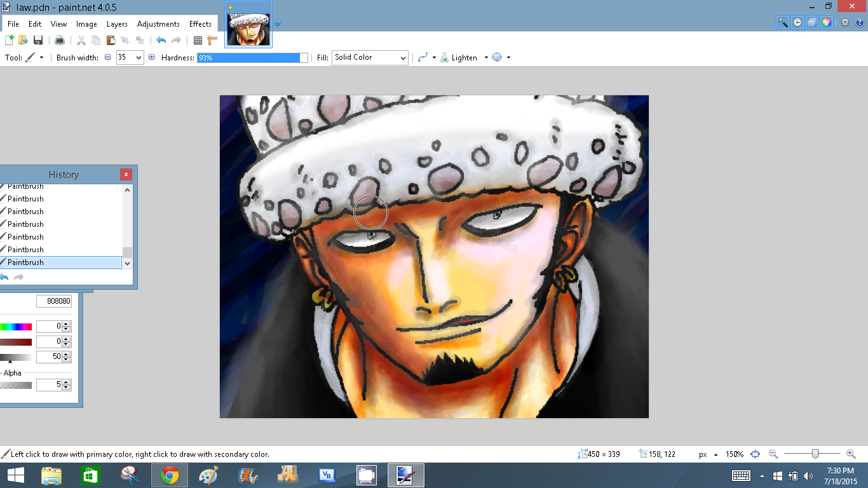Viewport: 868px width, 488px height.
Task: Decrease brush width with minus button
Action: [x=107, y=57]
